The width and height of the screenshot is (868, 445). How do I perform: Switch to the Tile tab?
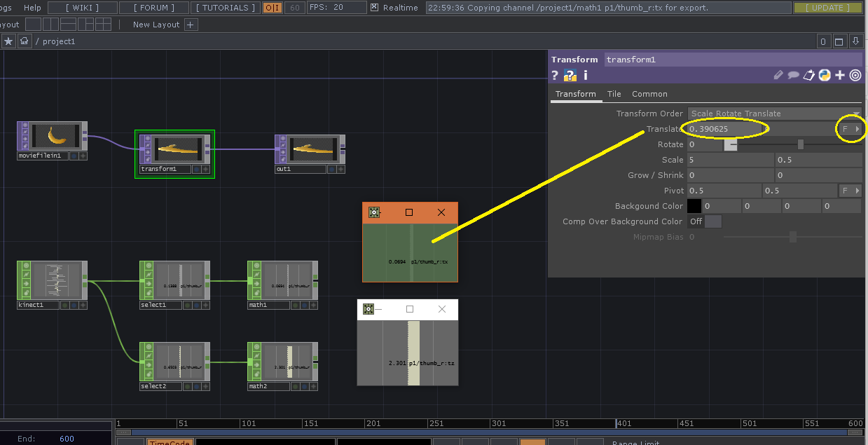[614, 93]
